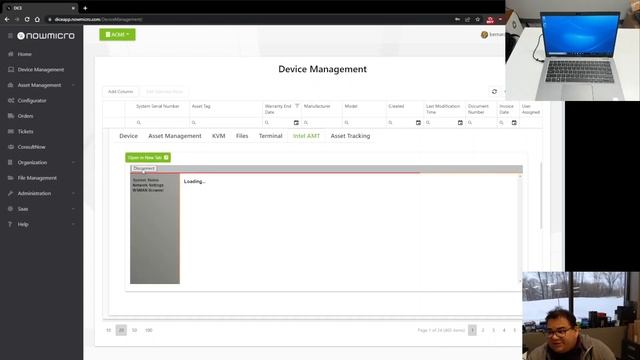Image resolution: width=640 pixels, height=360 pixels.
Task: Switch to the Device tab
Action: [x=128, y=136]
